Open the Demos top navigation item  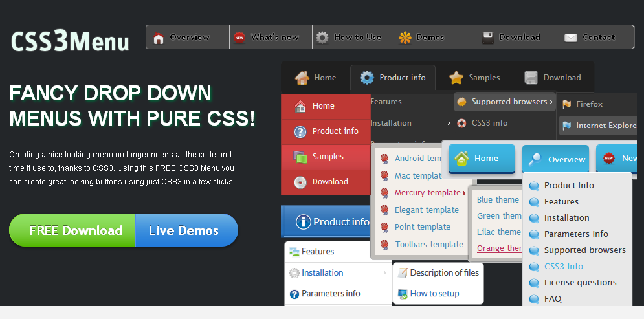coord(437,37)
